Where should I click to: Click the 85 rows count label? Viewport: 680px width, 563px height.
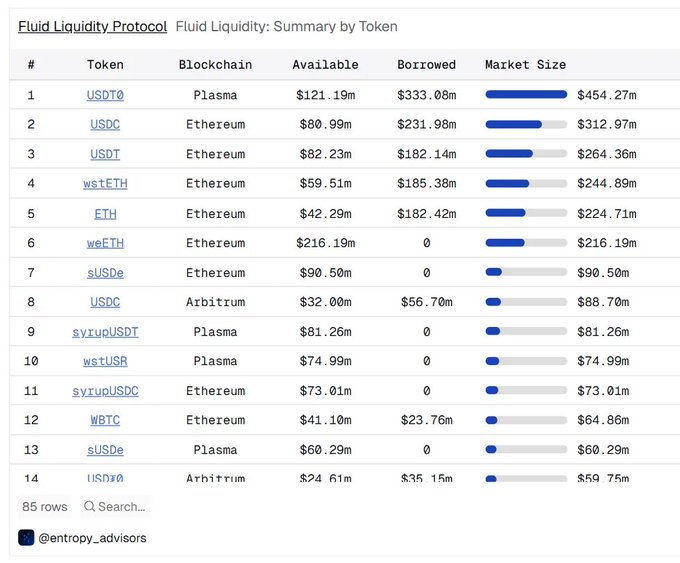point(45,507)
